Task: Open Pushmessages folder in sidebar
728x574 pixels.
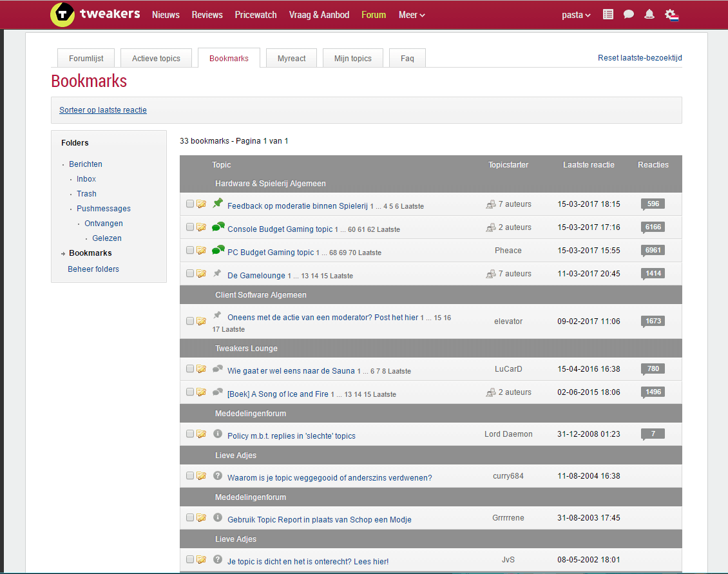Action: pos(104,209)
